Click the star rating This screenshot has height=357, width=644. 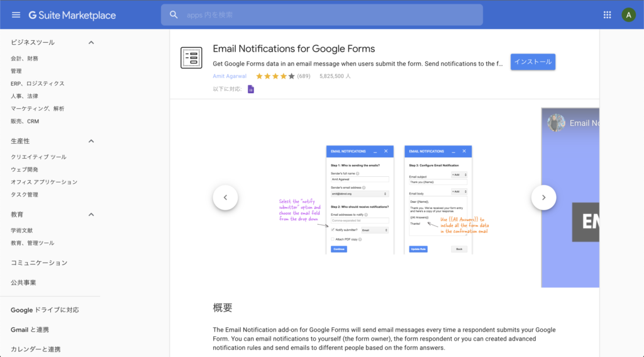coord(275,76)
